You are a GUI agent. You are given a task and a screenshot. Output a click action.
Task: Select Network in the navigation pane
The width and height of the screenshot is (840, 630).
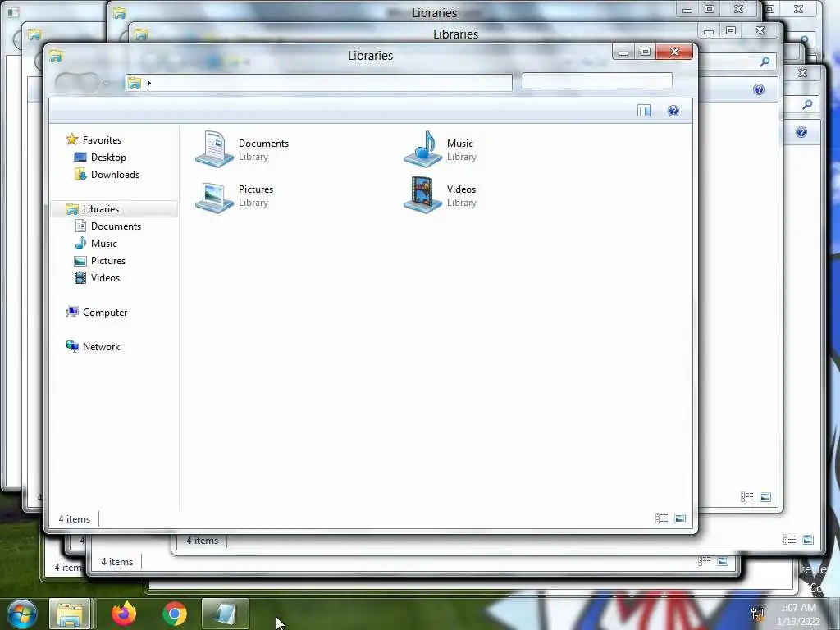[x=93, y=347]
